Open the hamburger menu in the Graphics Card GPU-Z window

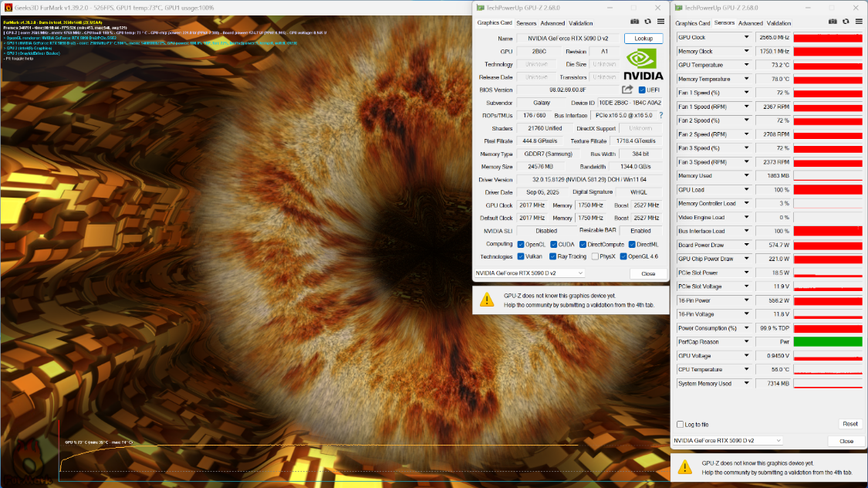click(x=661, y=22)
